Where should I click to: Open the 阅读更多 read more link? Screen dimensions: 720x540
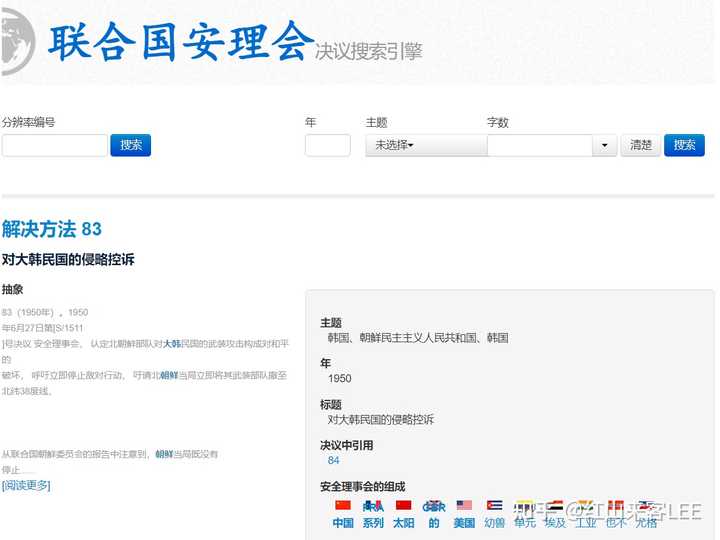26,485
